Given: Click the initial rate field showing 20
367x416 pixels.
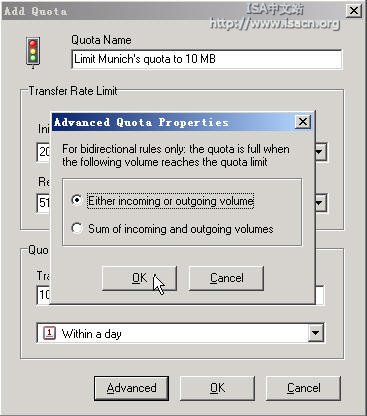Looking at the screenshot, I should pyautogui.click(x=44, y=152).
